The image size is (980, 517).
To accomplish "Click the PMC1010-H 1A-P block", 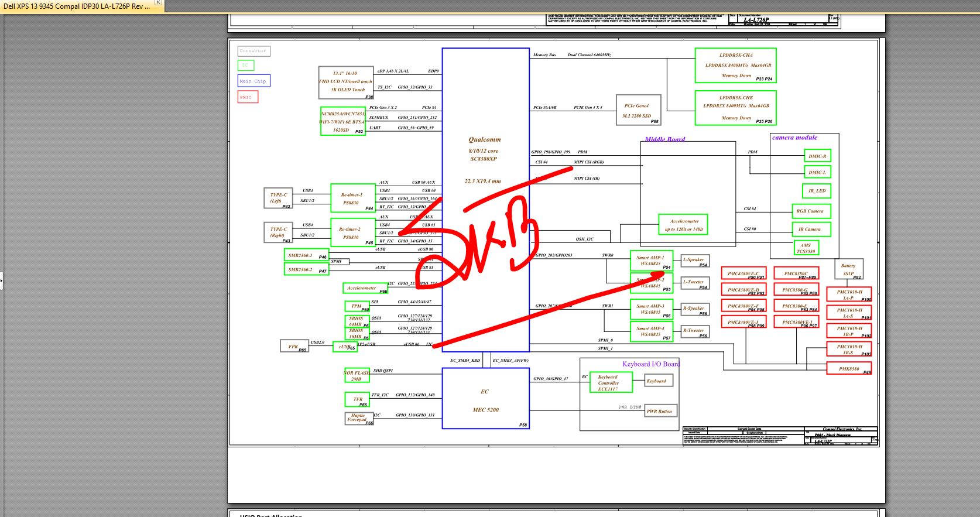I will [x=849, y=295].
